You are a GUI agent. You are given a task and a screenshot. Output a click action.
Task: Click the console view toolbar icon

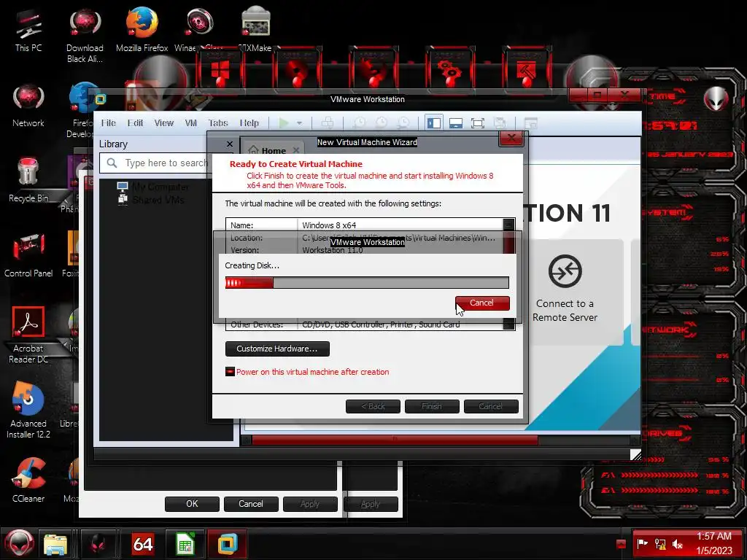point(531,122)
